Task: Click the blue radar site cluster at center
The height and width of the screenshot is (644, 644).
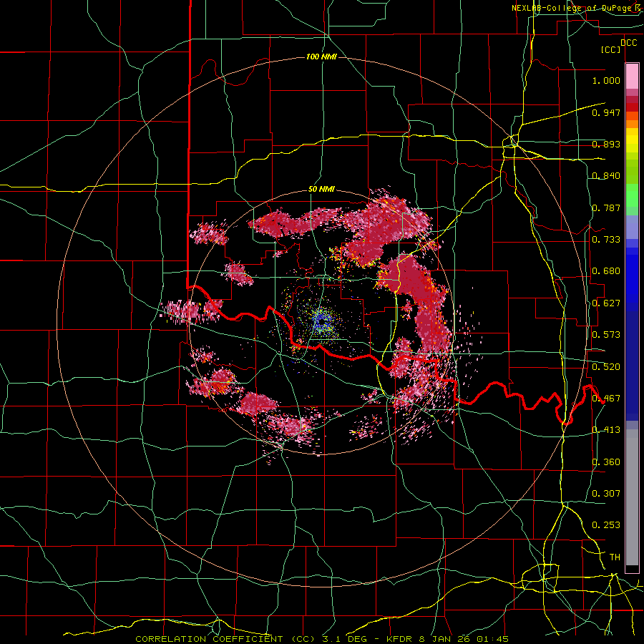Action: [x=321, y=321]
